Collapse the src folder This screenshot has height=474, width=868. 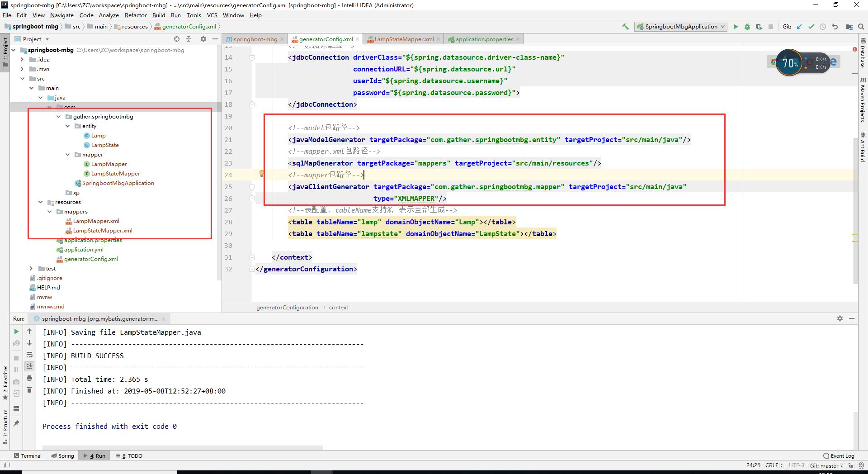(22, 79)
